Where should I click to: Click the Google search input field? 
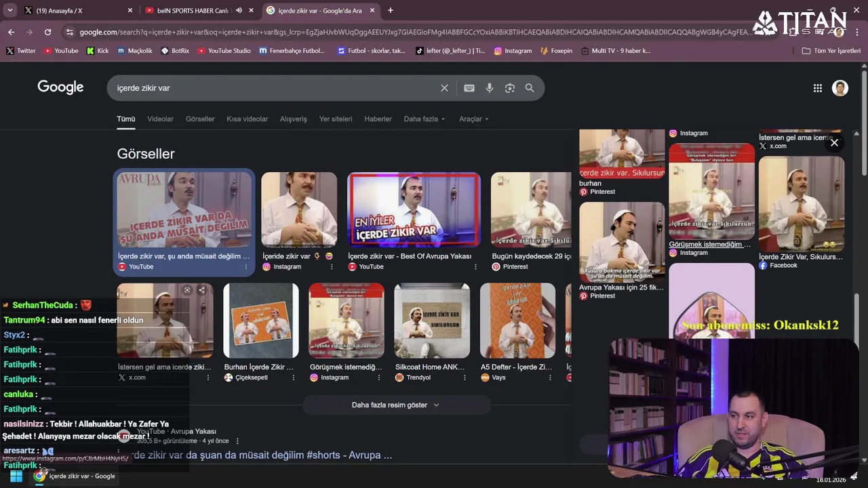click(275, 88)
